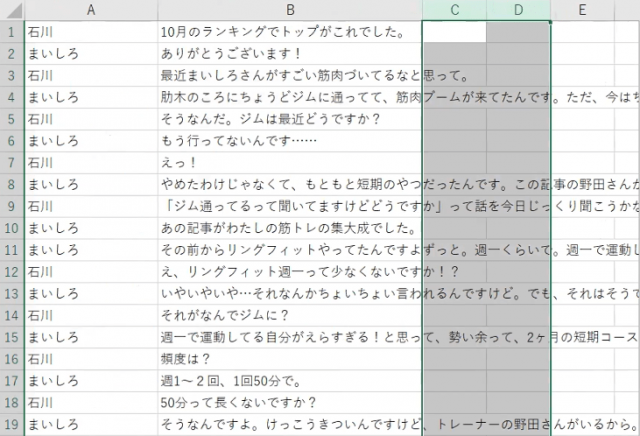Click cell A12 in the name column
Image resolution: width=640 pixels, height=436 pixels.
click(x=89, y=272)
